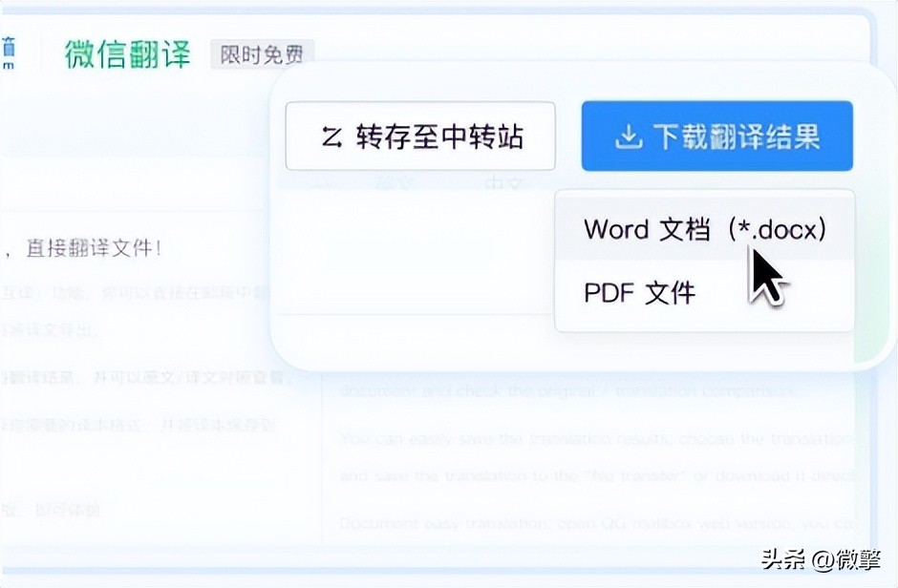
Task: Click the download icon on the blue button
Action: pos(630,136)
